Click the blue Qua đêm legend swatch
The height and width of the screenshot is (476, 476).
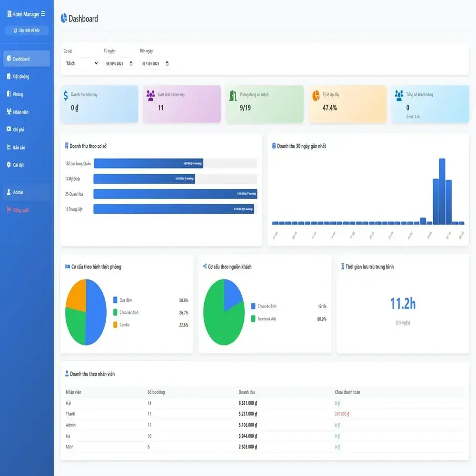pyautogui.click(x=115, y=300)
